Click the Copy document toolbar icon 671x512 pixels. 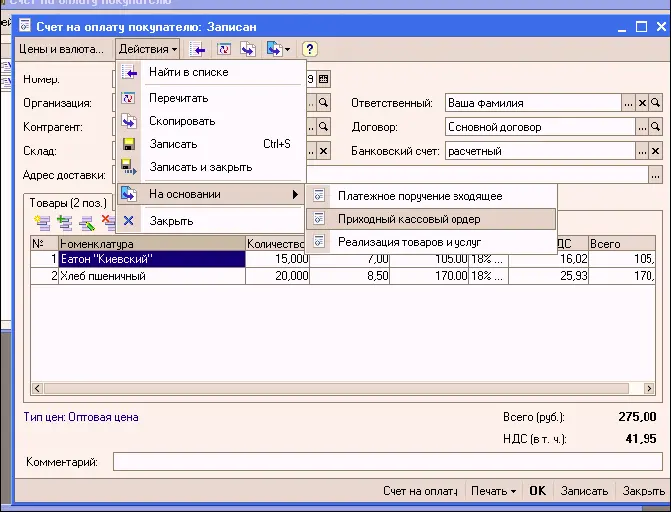pyautogui.click(x=248, y=49)
